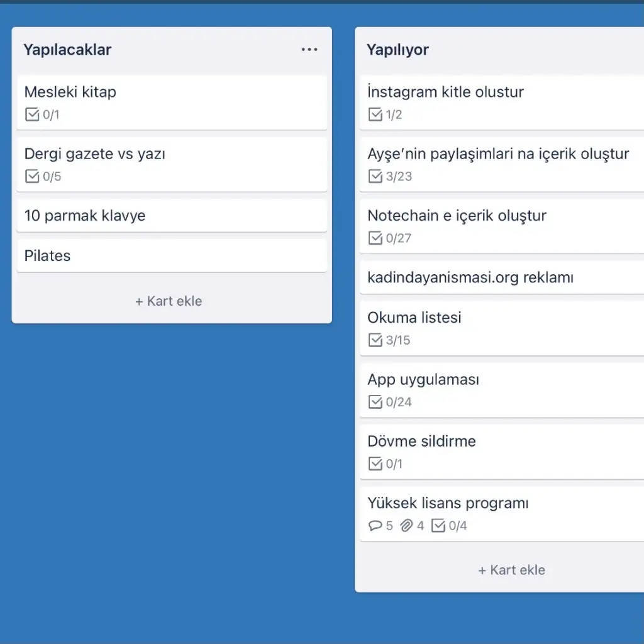Click checklist badge on Notechain e içerik card

click(389, 238)
